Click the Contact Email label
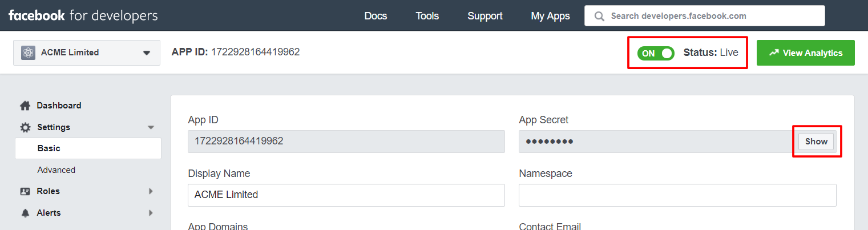 pyautogui.click(x=550, y=226)
